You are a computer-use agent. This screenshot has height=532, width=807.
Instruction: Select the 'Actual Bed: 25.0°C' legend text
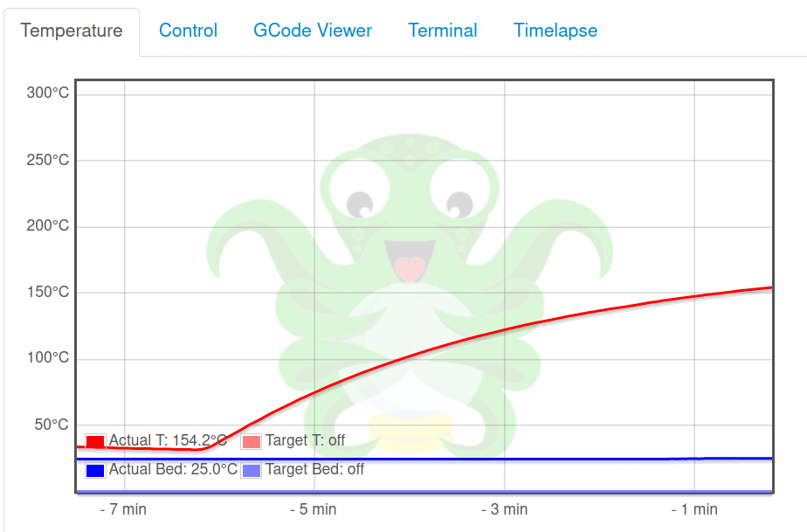click(173, 470)
